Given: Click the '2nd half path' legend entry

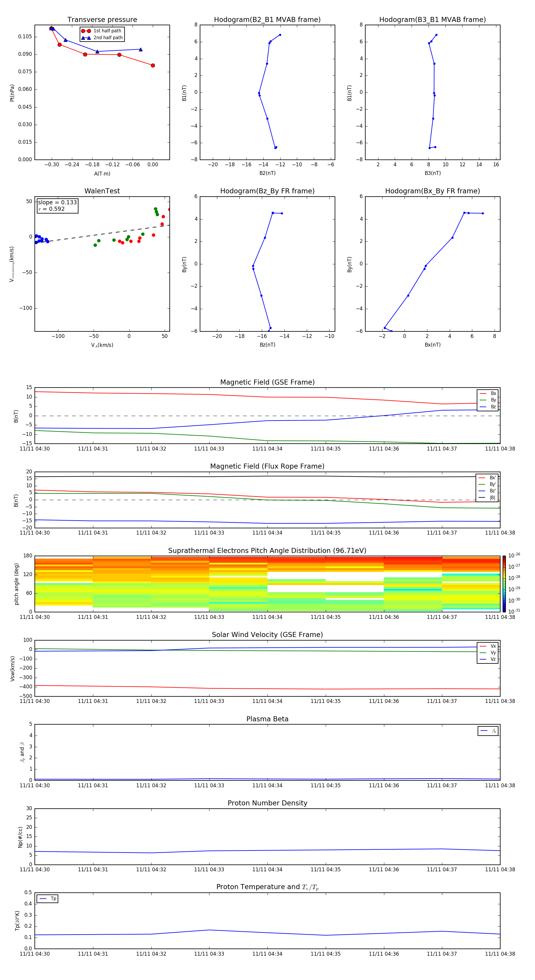Looking at the screenshot, I should (x=102, y=38).
